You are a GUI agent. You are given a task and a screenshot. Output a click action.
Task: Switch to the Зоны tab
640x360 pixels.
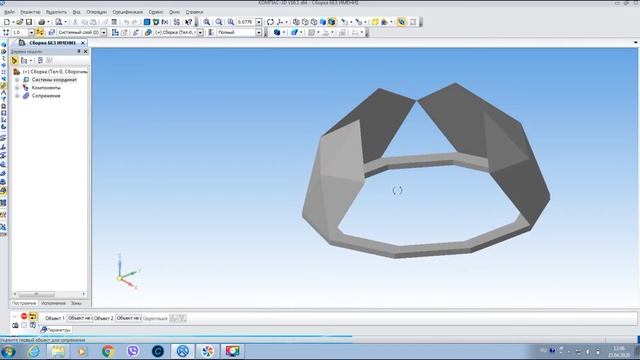click(x=76, y=303)
